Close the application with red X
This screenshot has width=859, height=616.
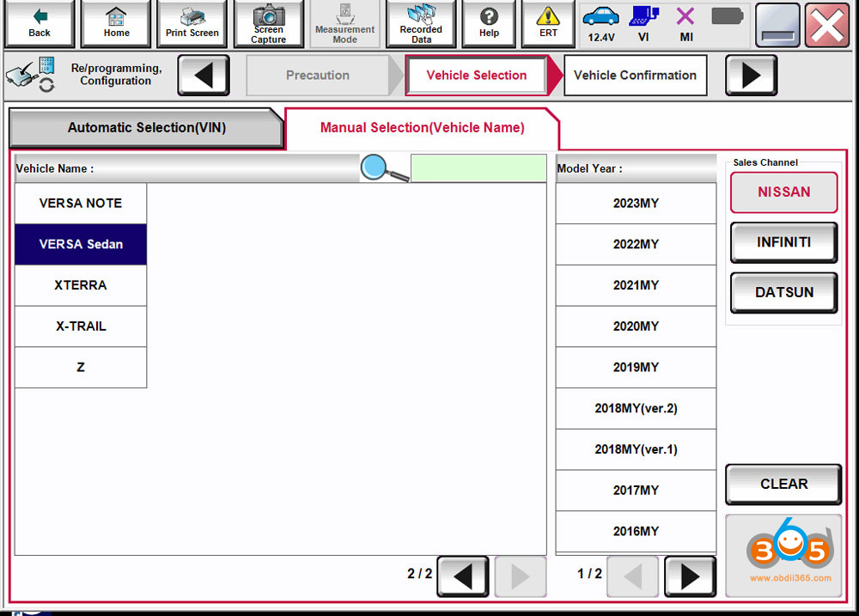click(x=826, y=25)
